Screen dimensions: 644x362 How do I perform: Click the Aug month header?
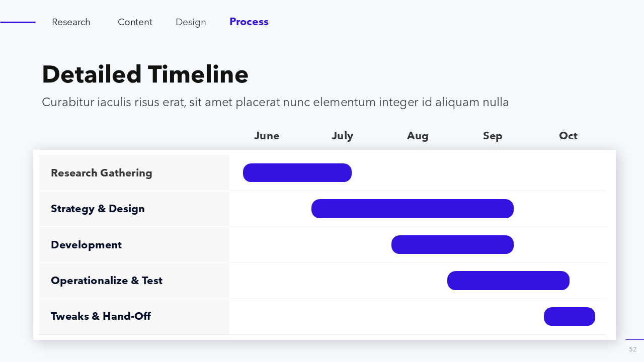click(418, 136)
